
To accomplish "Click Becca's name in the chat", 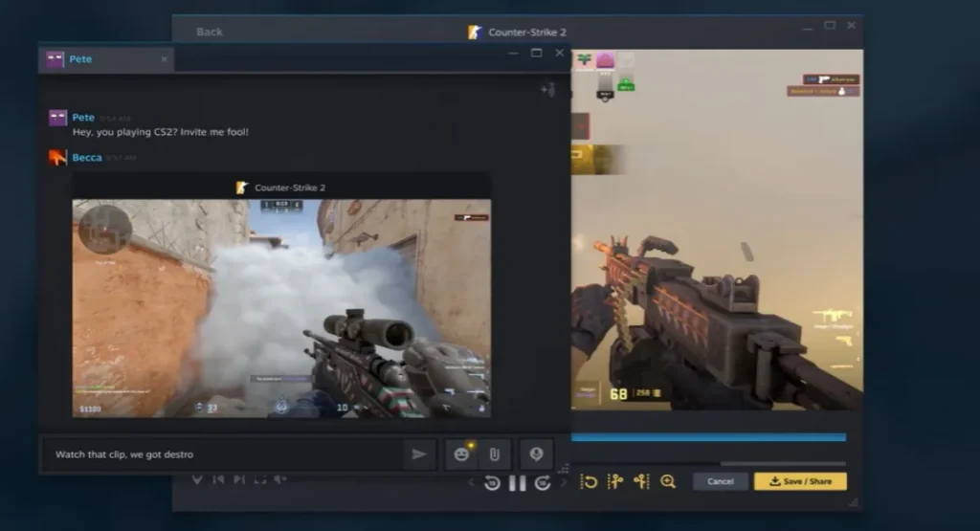I will pos(87,158).
